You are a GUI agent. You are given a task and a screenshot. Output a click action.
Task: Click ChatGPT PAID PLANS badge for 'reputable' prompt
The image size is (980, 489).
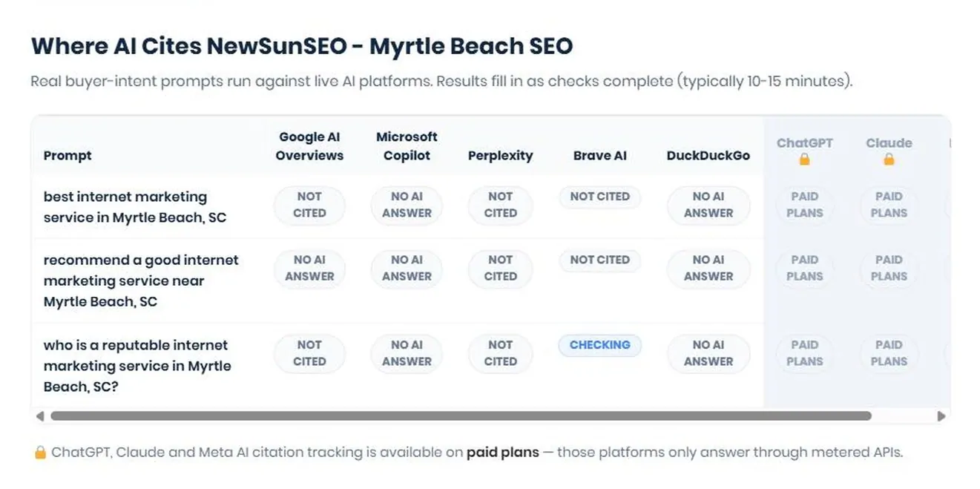pyautogui.click(x=804, y=353)
